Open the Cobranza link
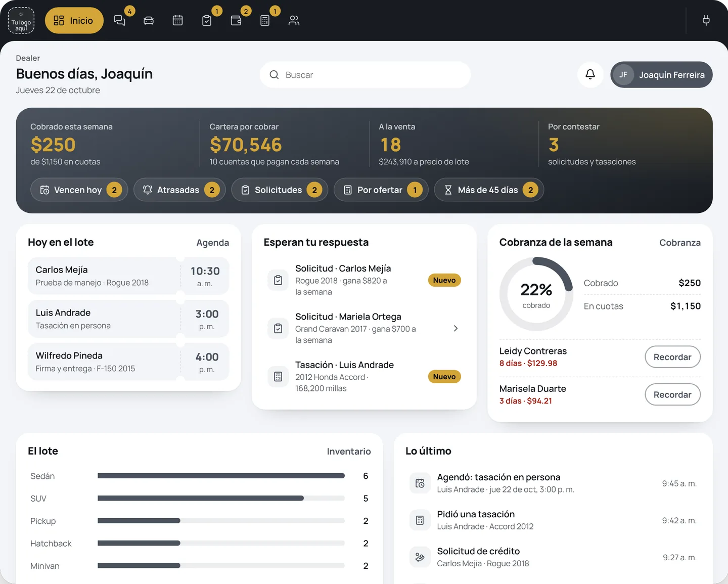 click(x=680, y=243)
